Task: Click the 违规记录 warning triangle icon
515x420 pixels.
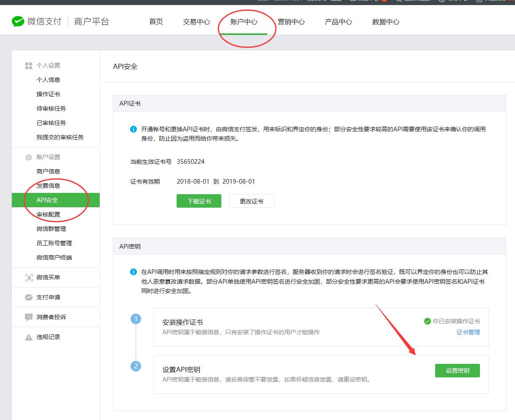Action: click(x=29, y=337)
